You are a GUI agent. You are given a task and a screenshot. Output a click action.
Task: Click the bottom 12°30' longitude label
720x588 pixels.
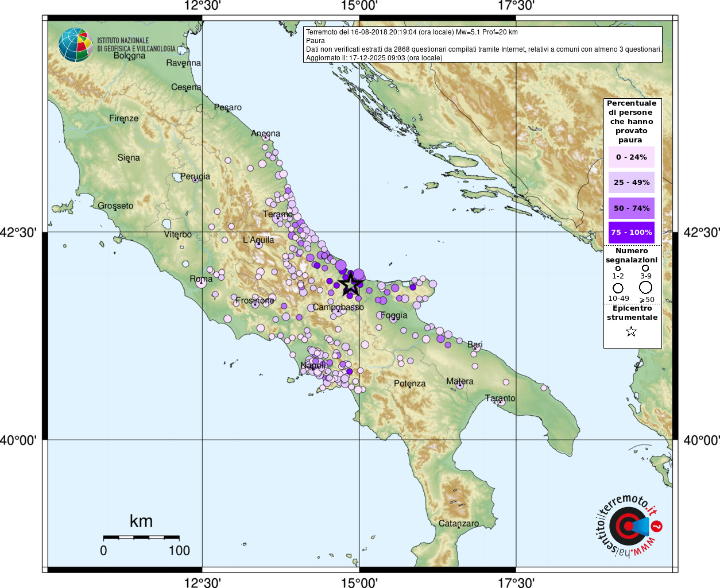202,582
